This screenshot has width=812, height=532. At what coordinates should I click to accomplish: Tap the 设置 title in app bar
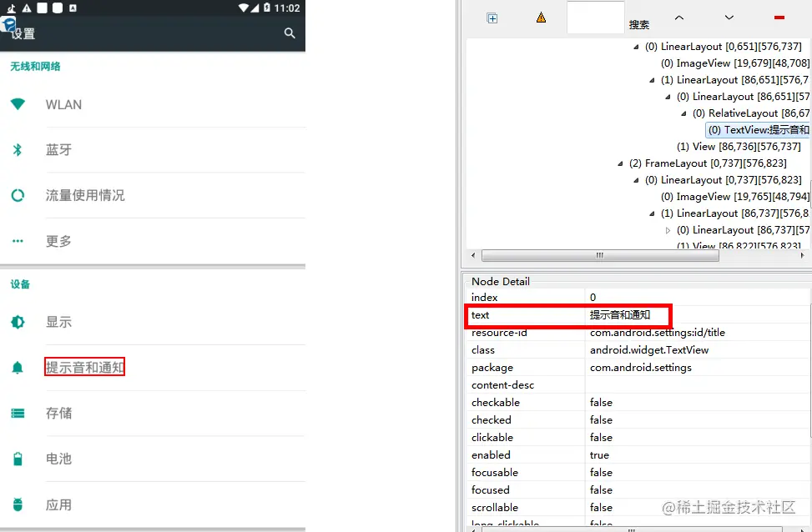23,33
